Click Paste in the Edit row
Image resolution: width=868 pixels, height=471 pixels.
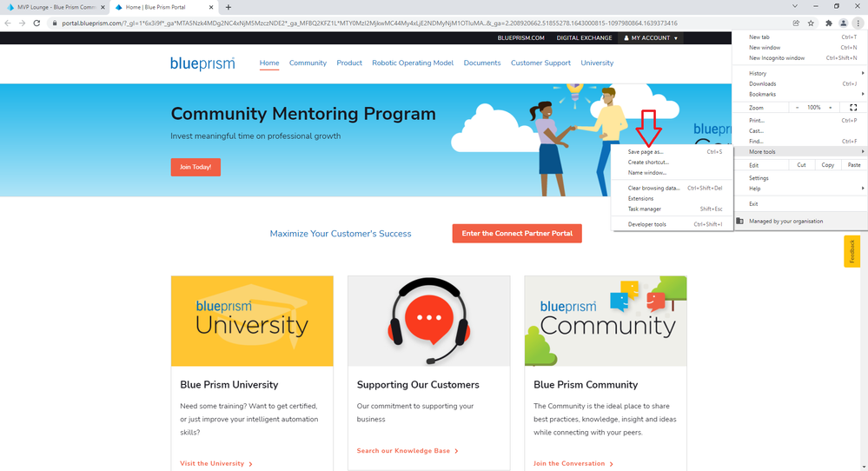point(854,165)
